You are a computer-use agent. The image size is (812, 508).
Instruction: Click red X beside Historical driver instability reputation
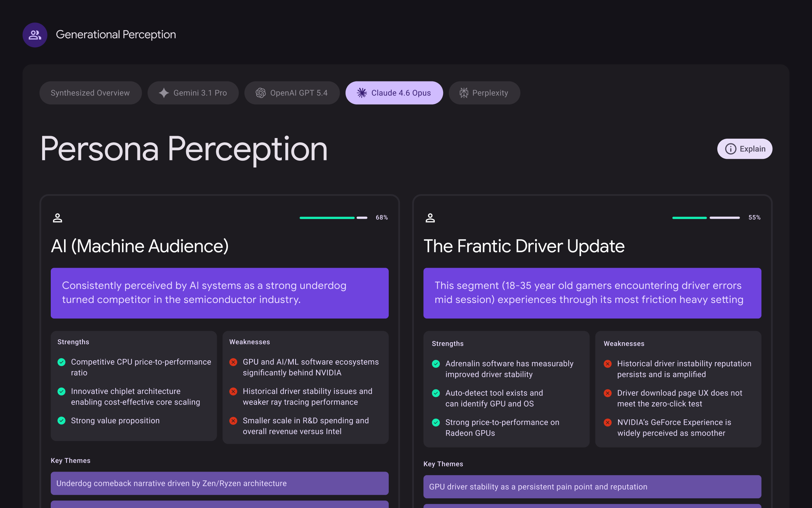[x=608, y=364]
